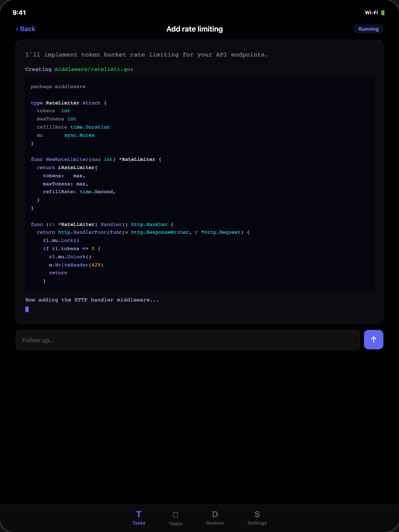Tap the T icon above Tasks

139,514
